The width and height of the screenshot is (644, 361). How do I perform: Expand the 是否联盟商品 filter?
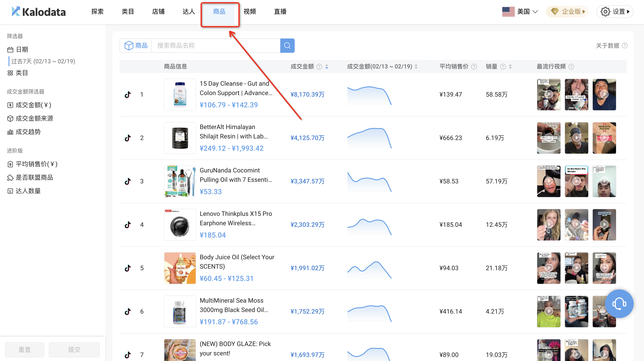click(30, 177)
